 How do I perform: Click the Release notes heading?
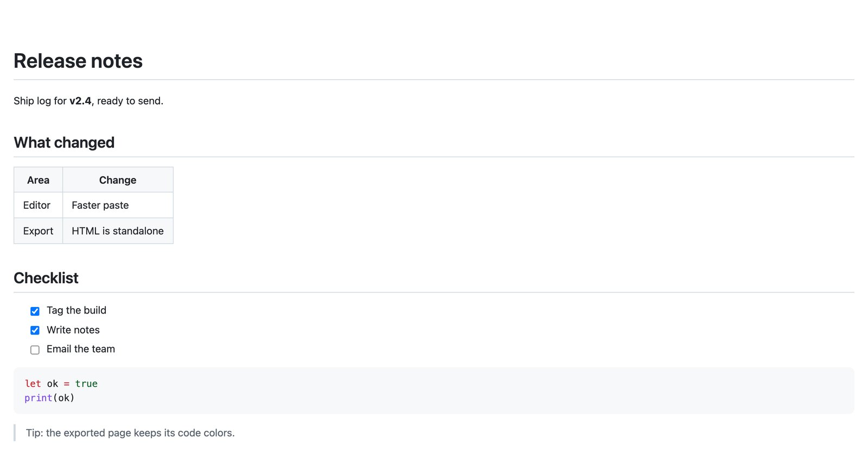[x=78, y=61]
